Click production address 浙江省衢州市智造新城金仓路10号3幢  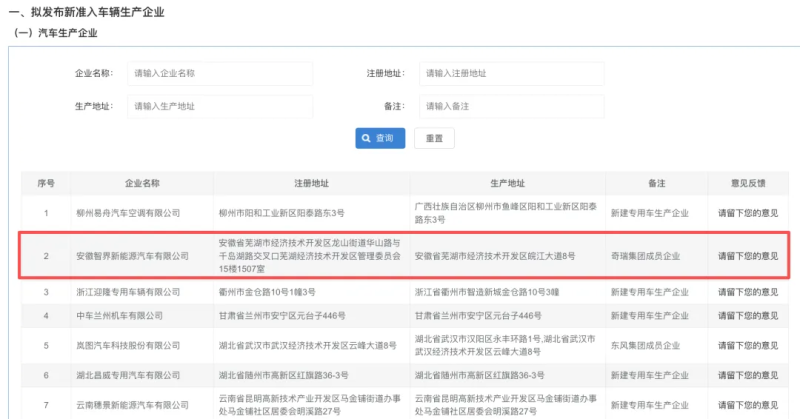(x=487, y=292)
